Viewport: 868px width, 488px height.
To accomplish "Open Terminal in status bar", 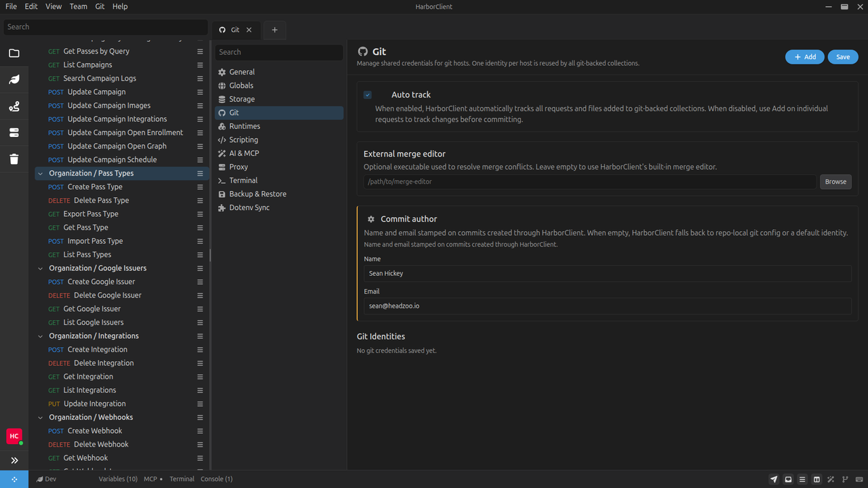I will click(x=182, y=479).
